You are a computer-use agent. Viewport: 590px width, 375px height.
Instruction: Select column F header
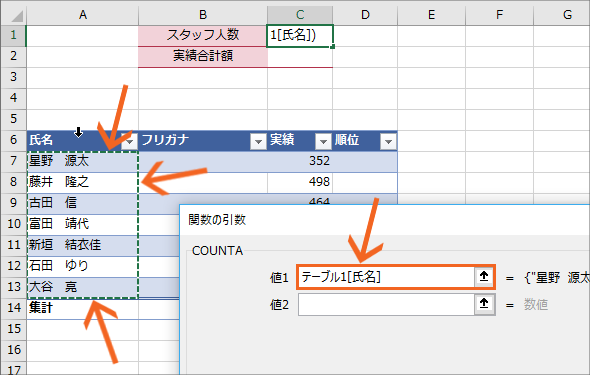point(499,15)
